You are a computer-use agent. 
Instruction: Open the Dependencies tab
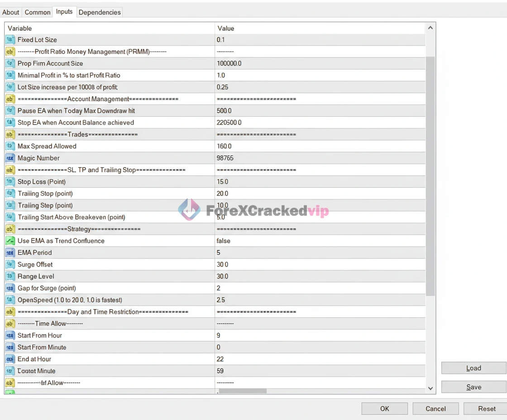coord(100,12)
